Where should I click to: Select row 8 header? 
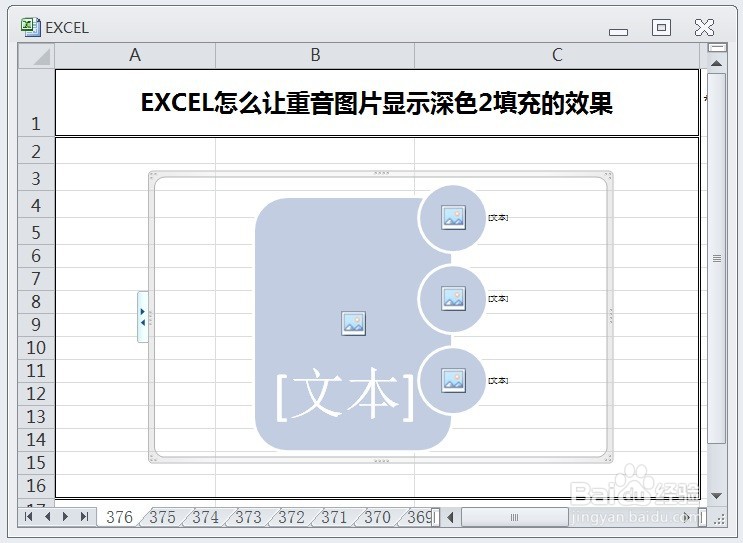36,302
